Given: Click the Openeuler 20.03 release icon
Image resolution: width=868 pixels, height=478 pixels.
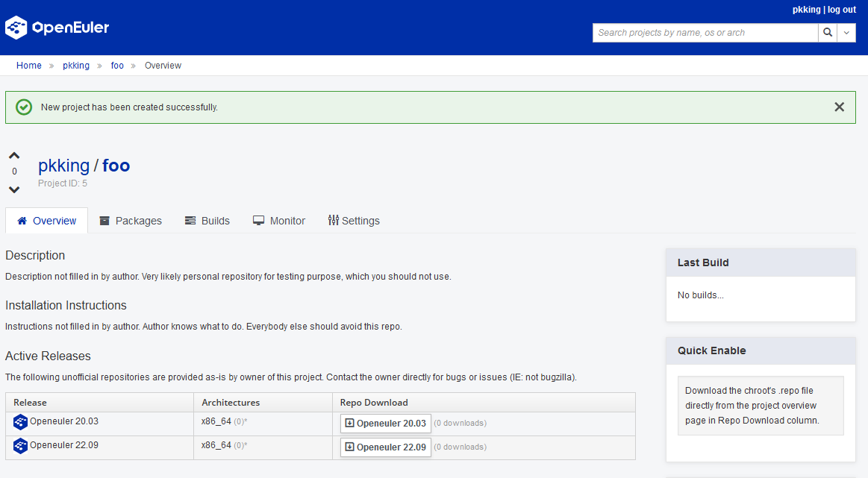Looking at the screenshot, I should pyautogui.click(x=20, y=422).
